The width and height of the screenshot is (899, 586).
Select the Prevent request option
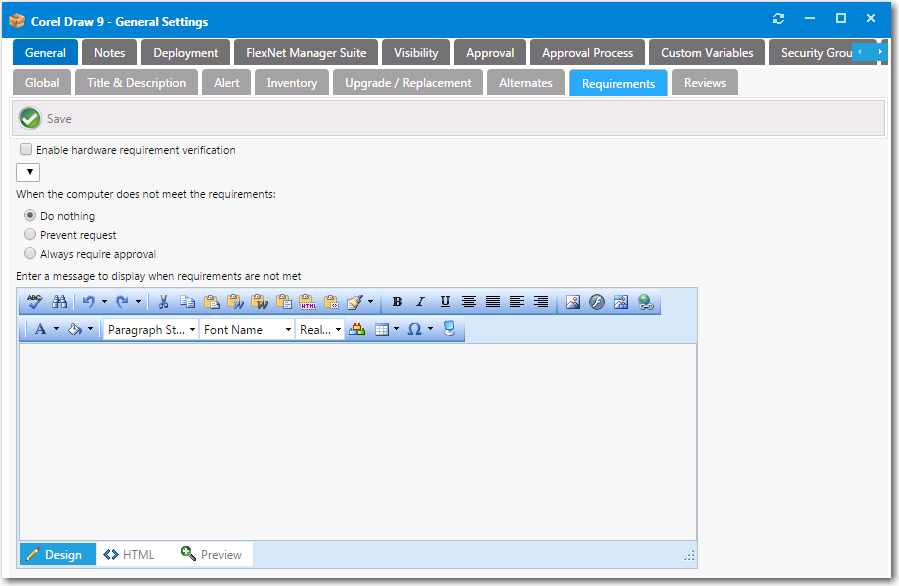pyautogui.click(x=30, y=234)
